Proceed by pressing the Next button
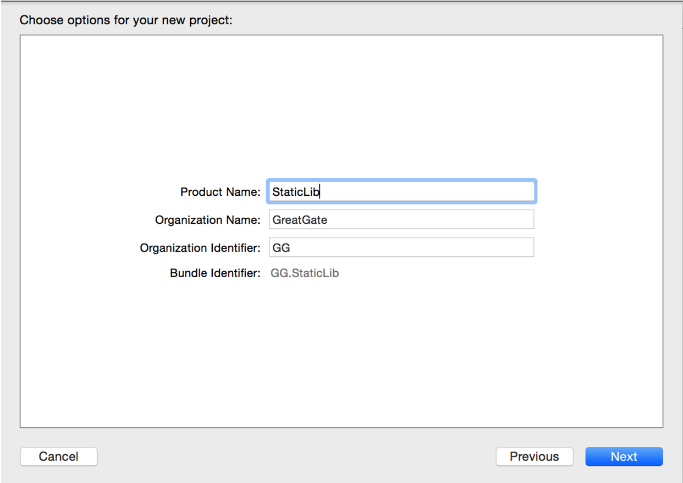 [x=624, y=456]
